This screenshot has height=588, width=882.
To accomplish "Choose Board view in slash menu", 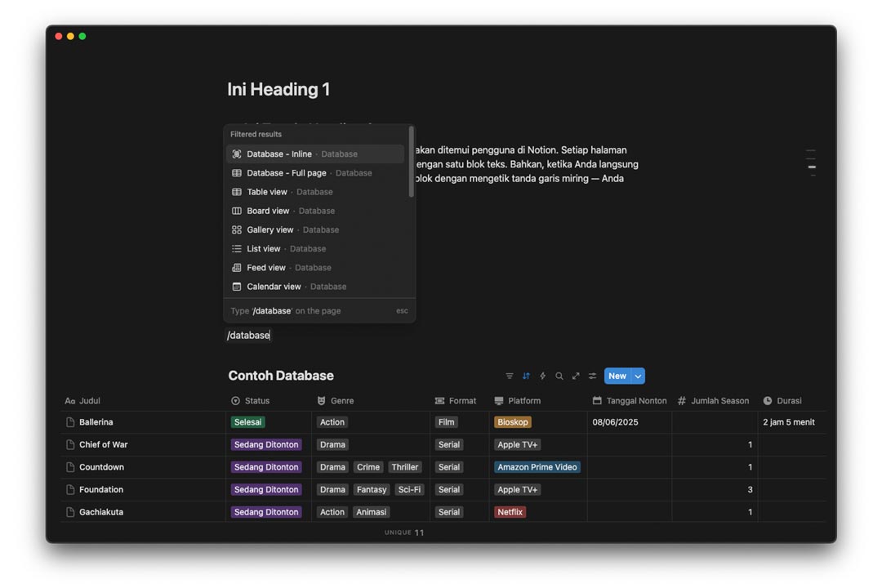I will pyautogui.click(x=268, y=211).
